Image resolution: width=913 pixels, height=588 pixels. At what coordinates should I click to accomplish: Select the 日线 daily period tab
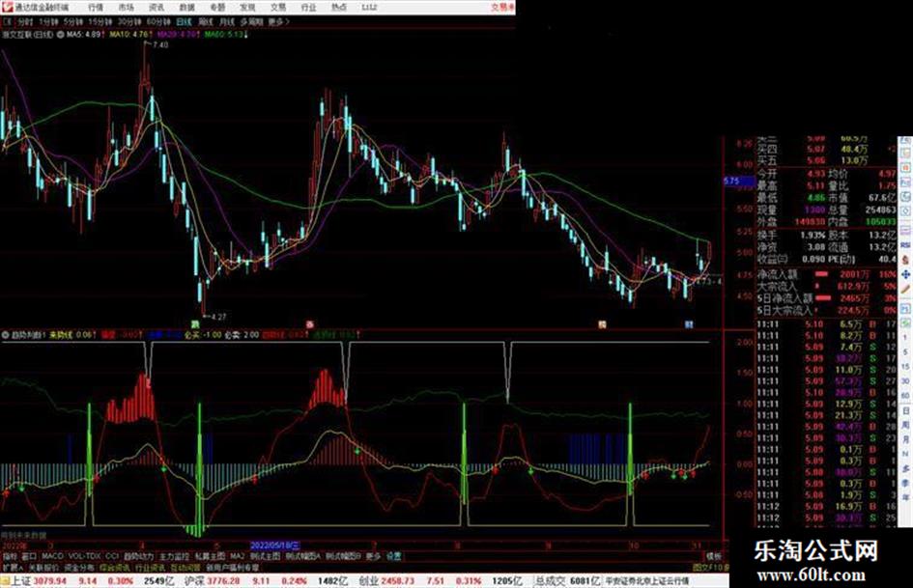(x=184, y=22)
